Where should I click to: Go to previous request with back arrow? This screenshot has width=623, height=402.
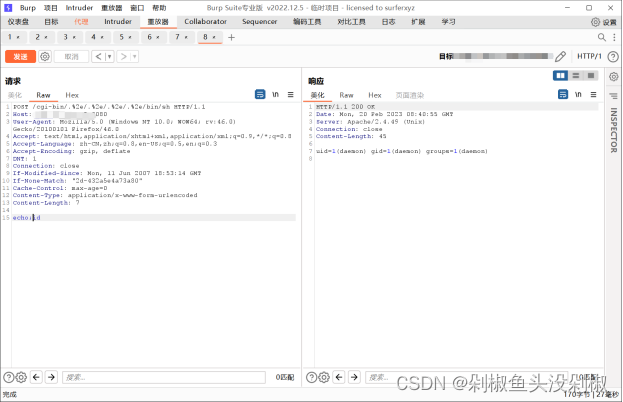[x=98, y=56]
